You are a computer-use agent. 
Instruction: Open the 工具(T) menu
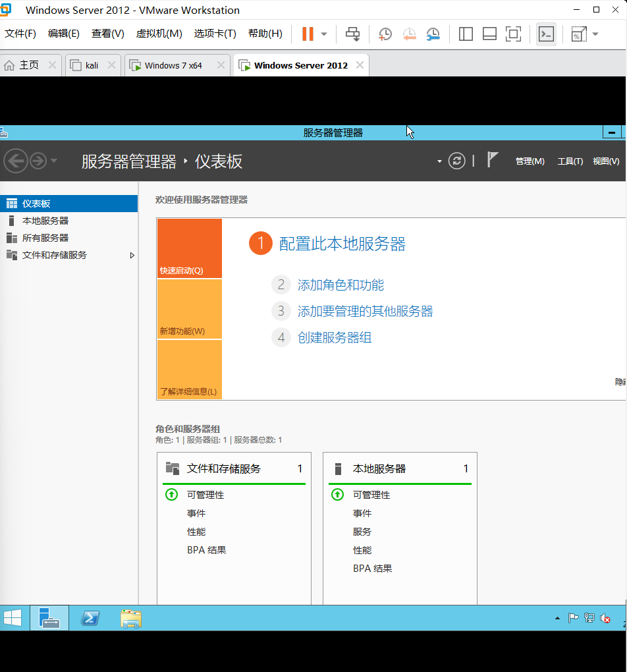[x=570, y=161]
